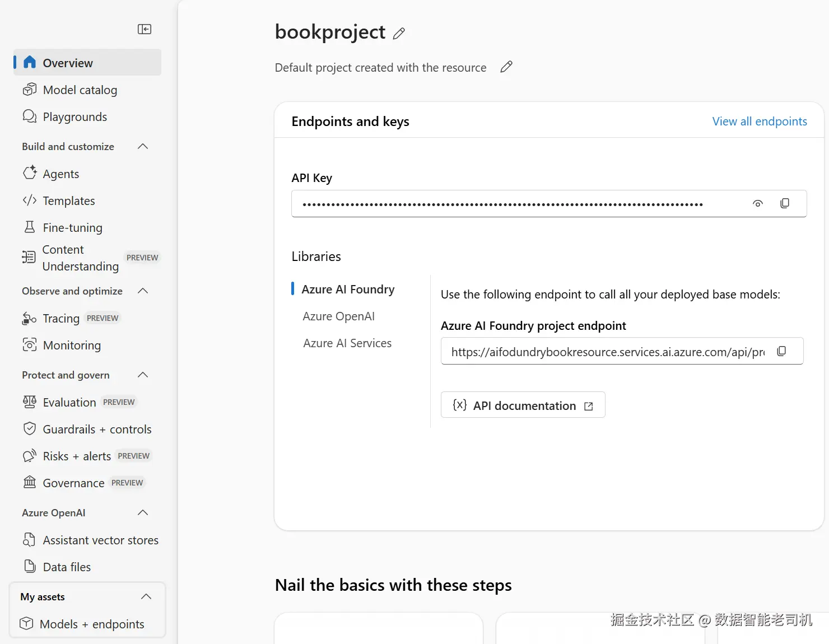Screen dimensions: 829x644
Task: Click the Monitoring icon
Action: (x=30, y=345)
